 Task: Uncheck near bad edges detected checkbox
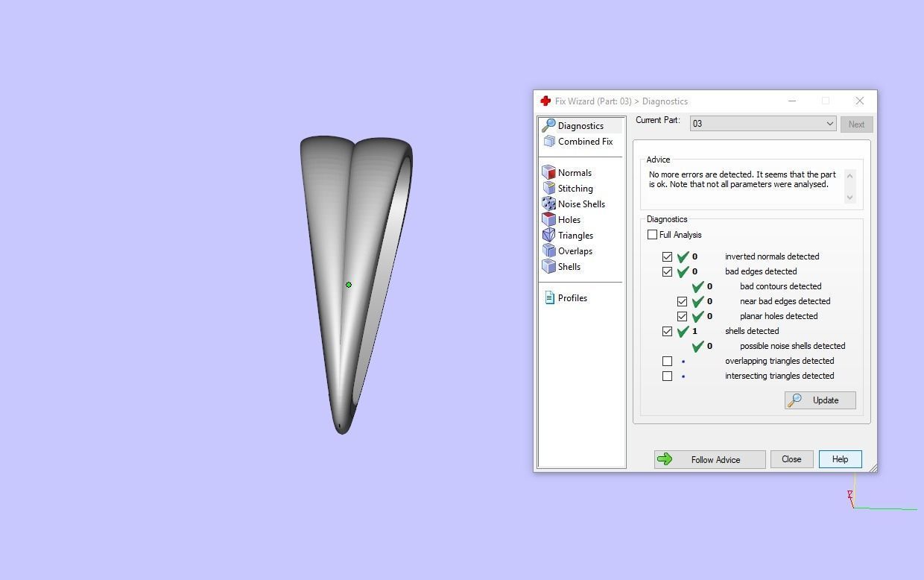pyautogui.click(x=682, y=301)
